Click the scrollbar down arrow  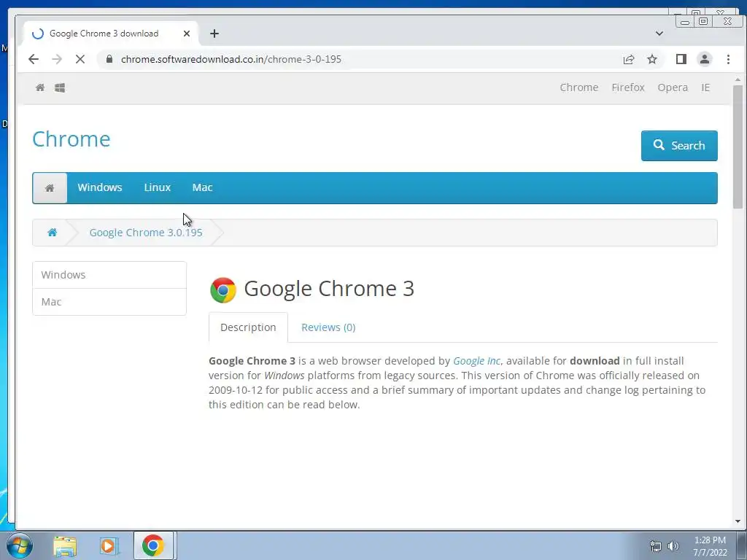[x=738, y=521]
